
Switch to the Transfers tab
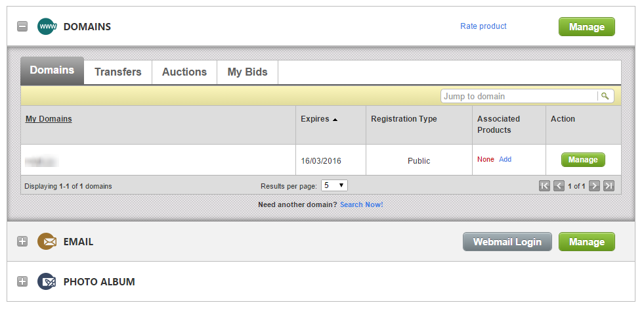click(x=118, y=72)
